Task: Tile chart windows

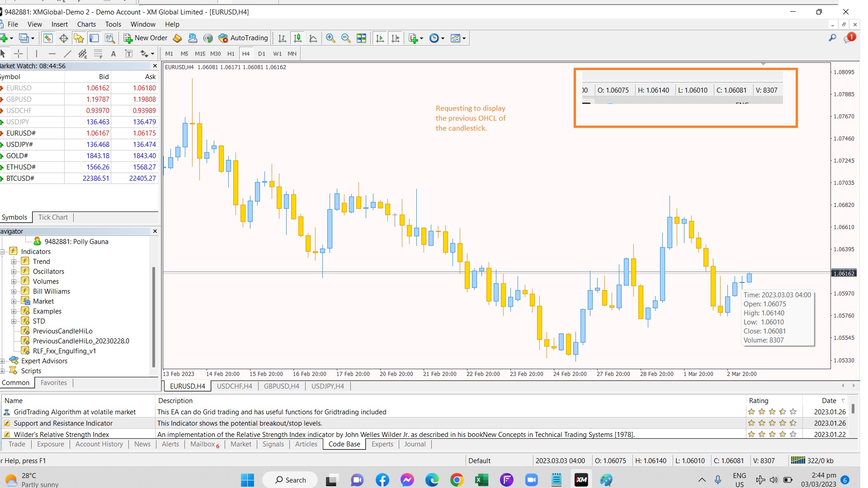Action: (x=361, y=38)
